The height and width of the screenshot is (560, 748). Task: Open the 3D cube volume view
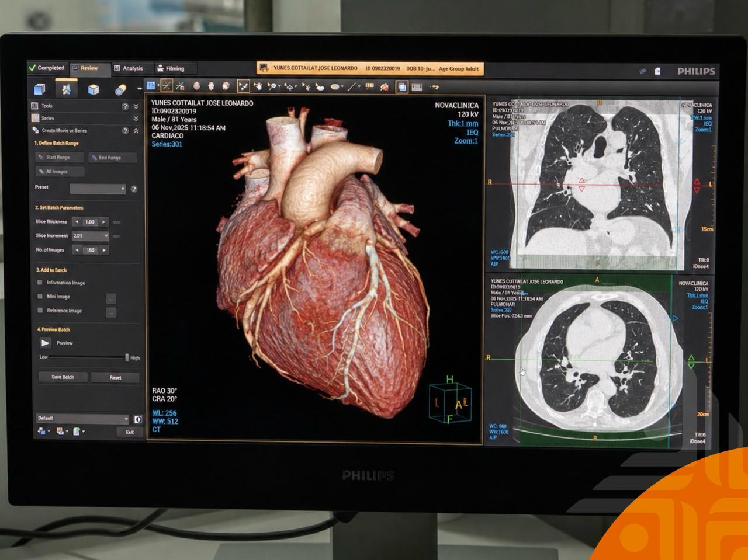[93, 89]
